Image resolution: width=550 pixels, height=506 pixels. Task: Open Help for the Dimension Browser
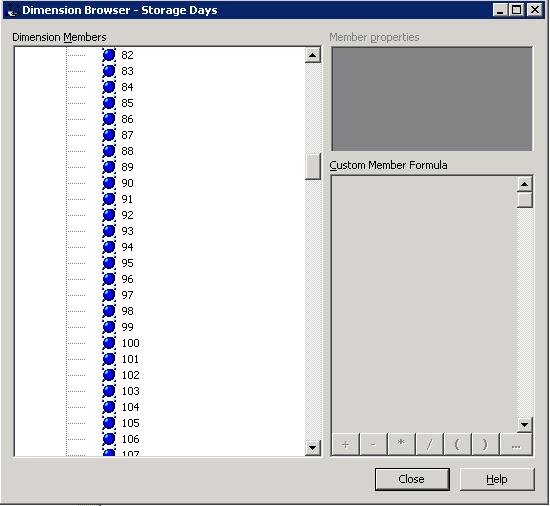click(497, 479)
